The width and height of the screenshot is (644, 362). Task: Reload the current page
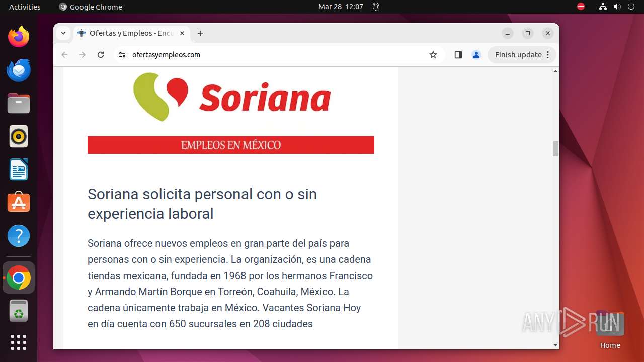[x=101, y=55]
